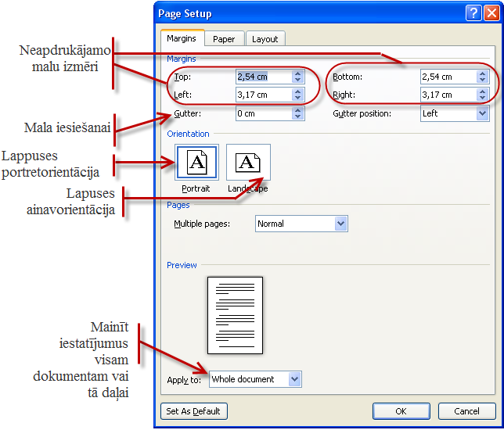Click in the Top margin input field
Image resolution: width=504 pixels, height=430 pixels.
point(262,77)
